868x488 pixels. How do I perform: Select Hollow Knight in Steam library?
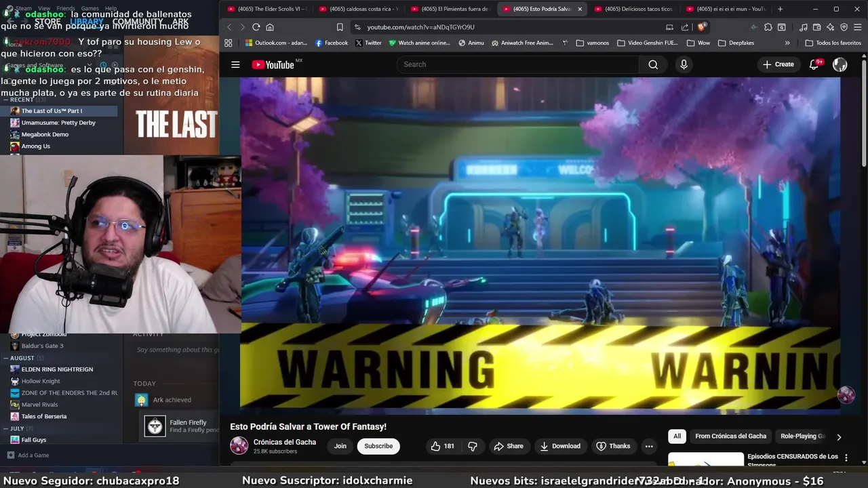41,381
